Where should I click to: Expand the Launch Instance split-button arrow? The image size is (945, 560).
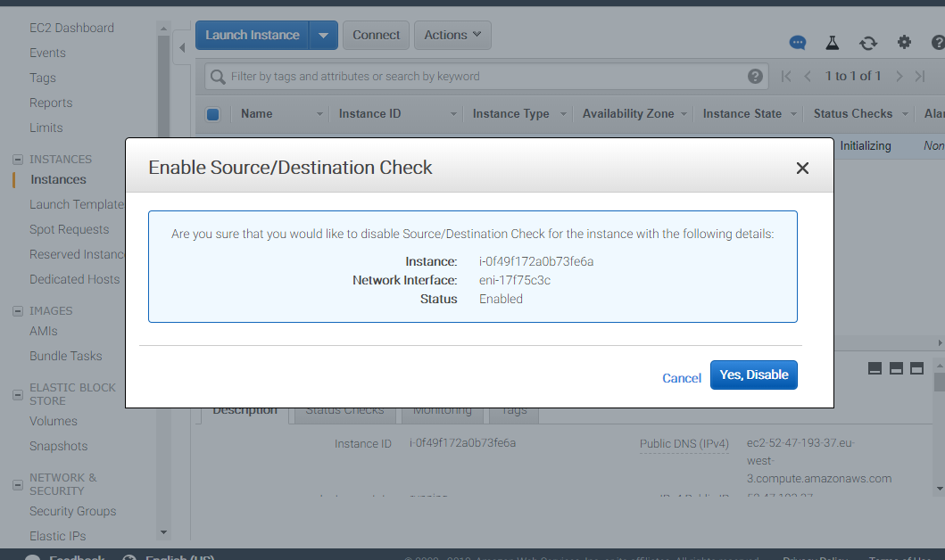tap(323, 35)
